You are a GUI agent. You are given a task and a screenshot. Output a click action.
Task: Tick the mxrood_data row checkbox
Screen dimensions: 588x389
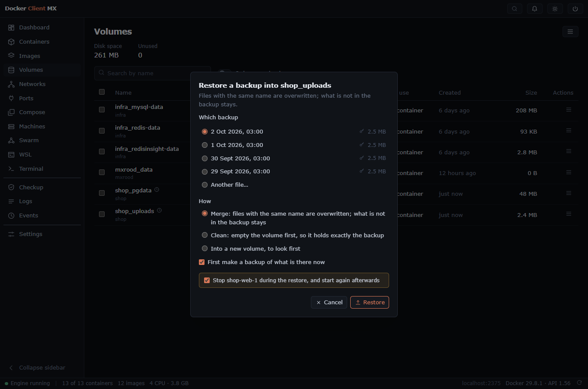(x=102, y=172)
